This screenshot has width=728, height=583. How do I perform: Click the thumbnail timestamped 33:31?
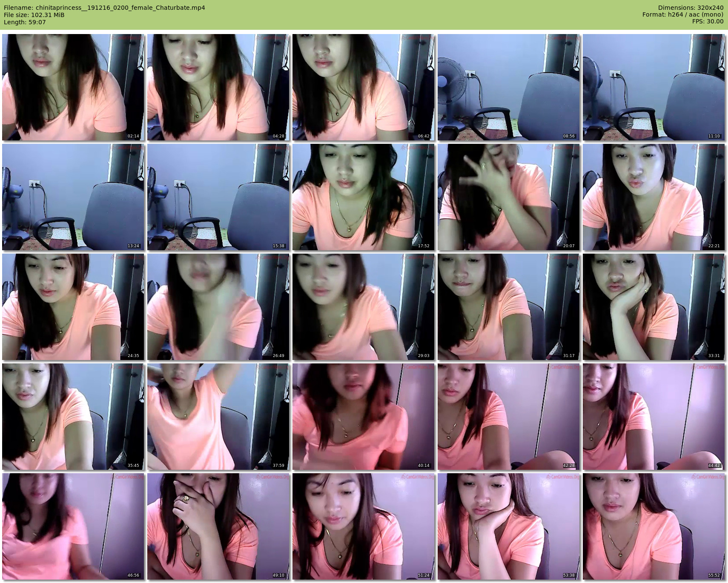click(x=653, y=307)
